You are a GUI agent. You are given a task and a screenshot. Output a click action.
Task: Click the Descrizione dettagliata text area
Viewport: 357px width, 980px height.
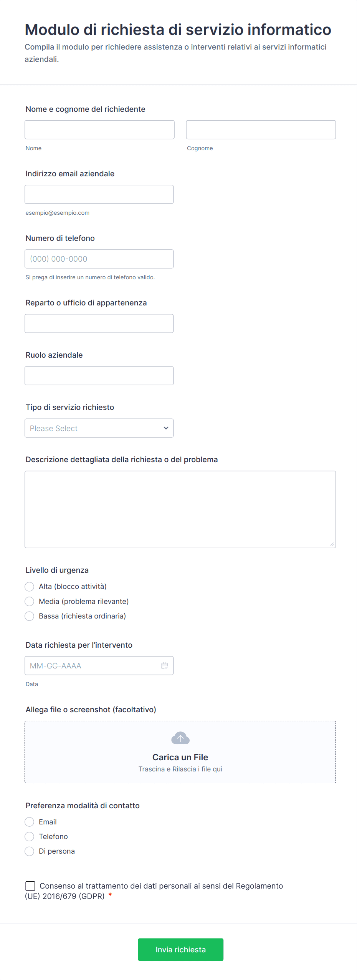pyautogui.click(x=180, y=509)
